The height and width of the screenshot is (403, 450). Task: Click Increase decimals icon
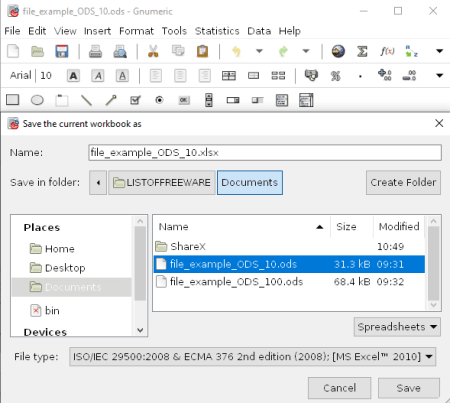point(385,75)
